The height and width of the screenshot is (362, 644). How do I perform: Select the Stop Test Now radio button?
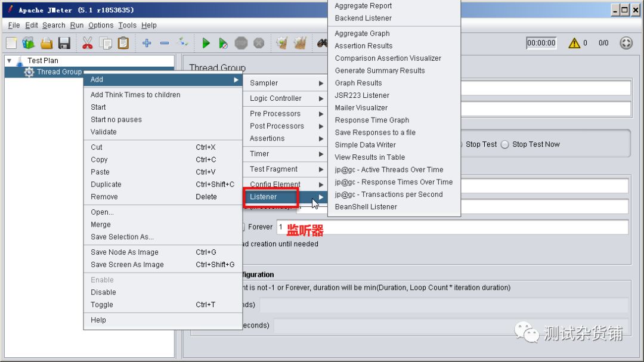coord(505,144)
